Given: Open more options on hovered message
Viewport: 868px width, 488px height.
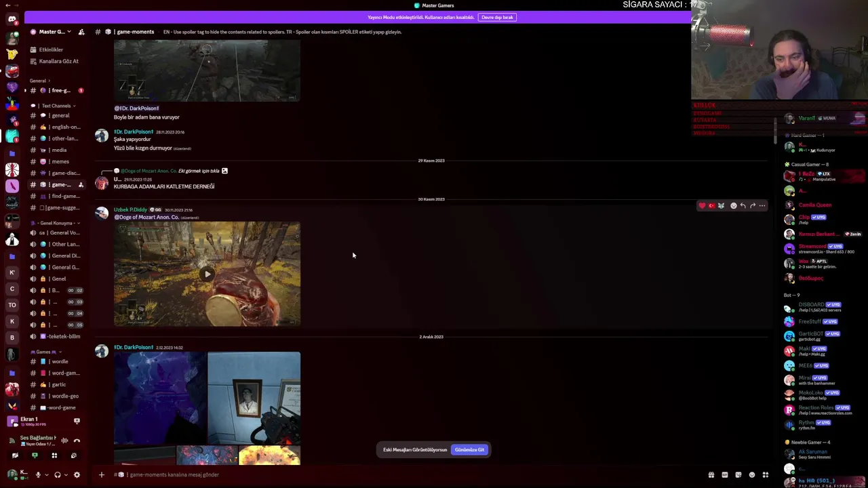Looking at the screenshot, I should [762, 205].
